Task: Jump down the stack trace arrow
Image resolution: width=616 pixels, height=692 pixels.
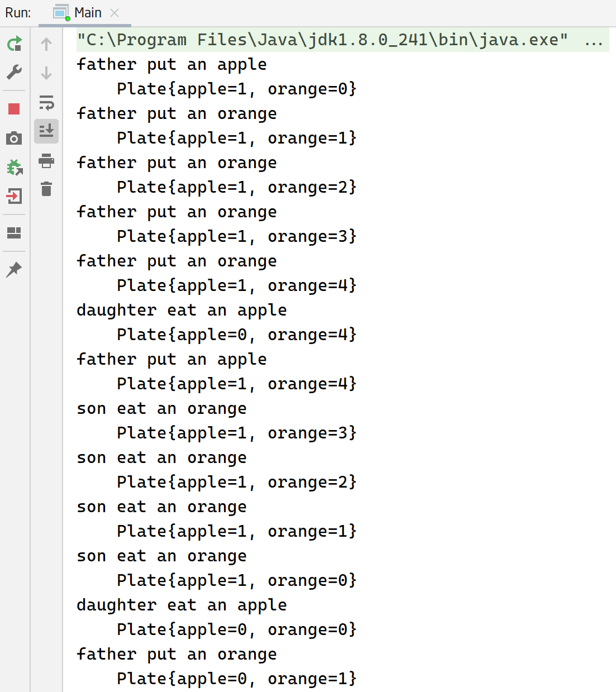Action: (46, 73)
